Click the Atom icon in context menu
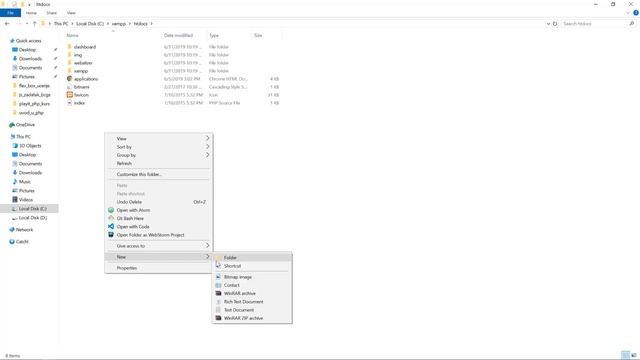640x360 pixels. (x=111, y=210)
